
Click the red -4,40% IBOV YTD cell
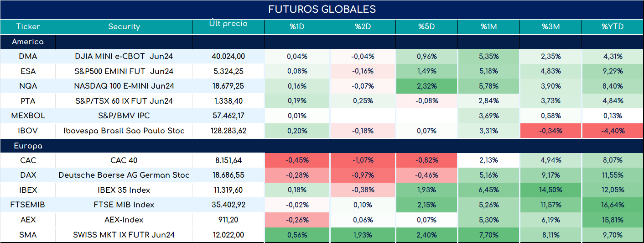pyautogui.click(x=613, y=131)
